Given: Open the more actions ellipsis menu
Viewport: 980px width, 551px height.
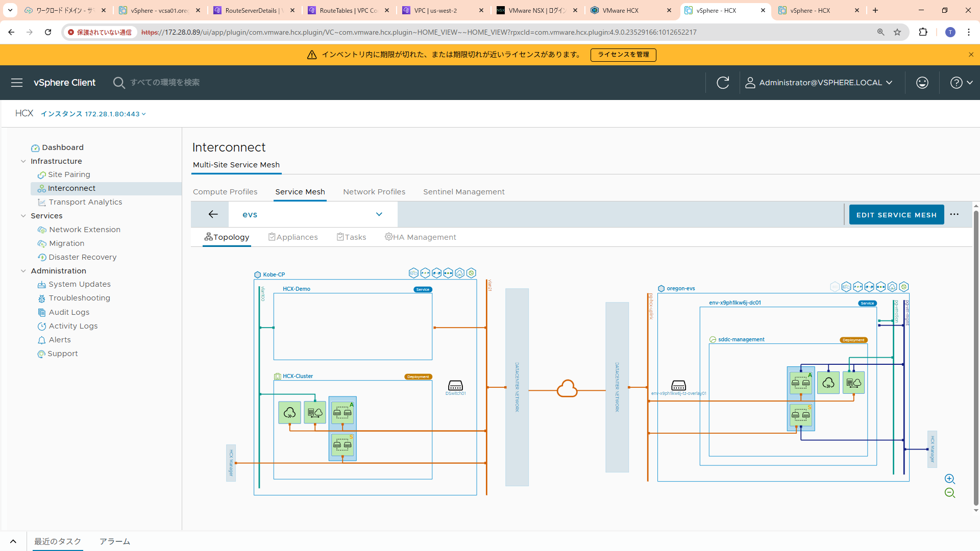Looking at the screenshot, I should 954,215.
